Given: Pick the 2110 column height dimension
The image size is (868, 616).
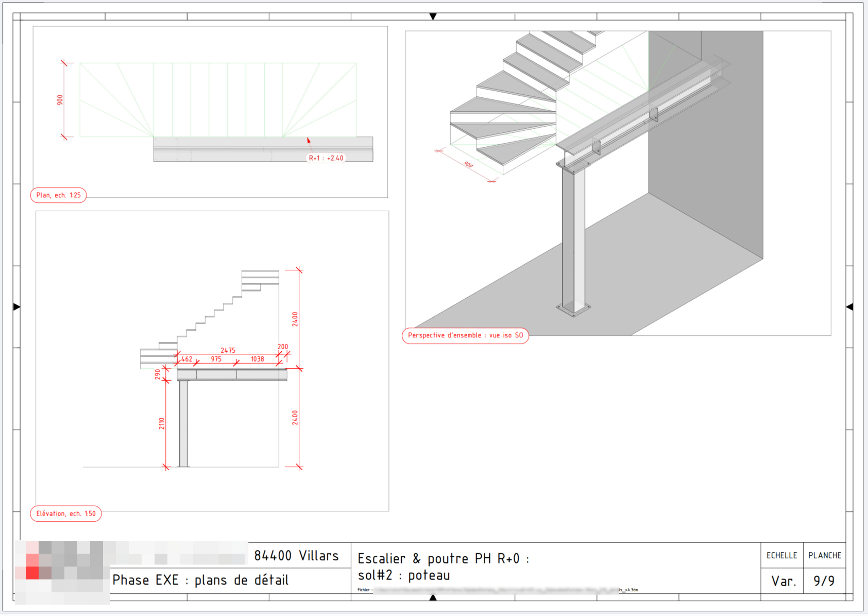Looking at the screenshot, I should 162,423.
